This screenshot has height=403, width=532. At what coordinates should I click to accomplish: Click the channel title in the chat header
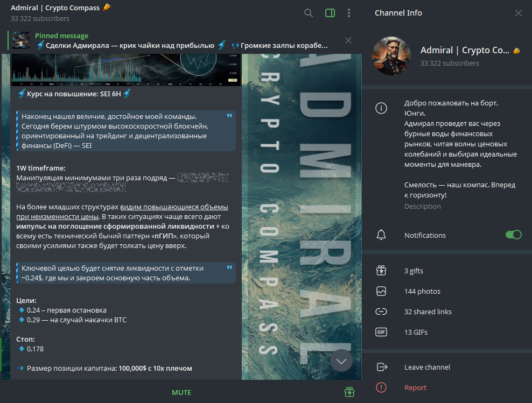tap(55, 8)
